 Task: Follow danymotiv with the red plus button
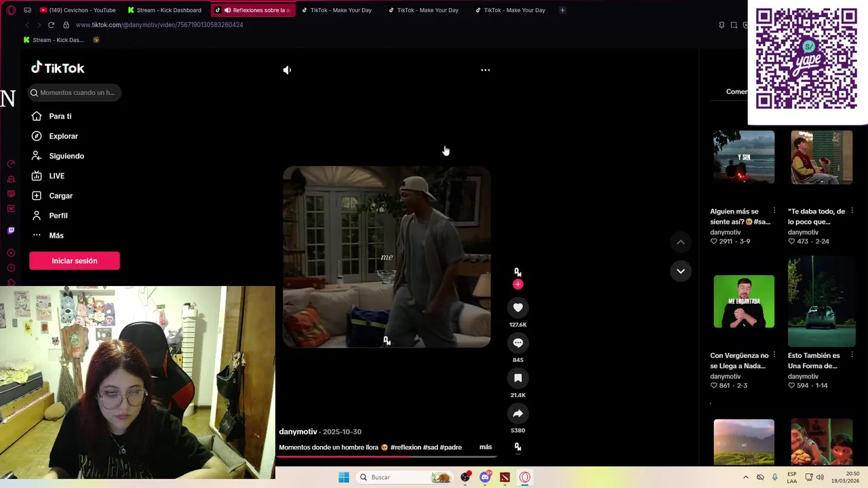[x=518, y=285]
